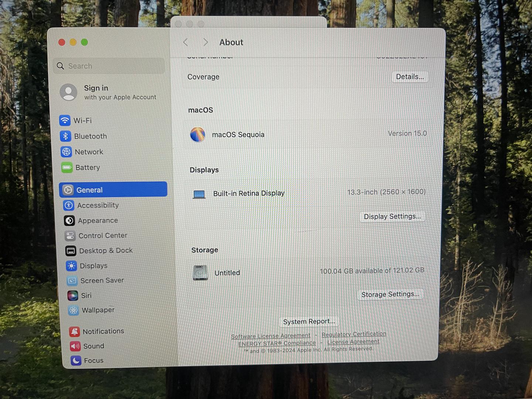This screenshot has width=532, height=399.
Task: Click '100.04 GB available of 121.02 GB'
Action: click(372, 271)
